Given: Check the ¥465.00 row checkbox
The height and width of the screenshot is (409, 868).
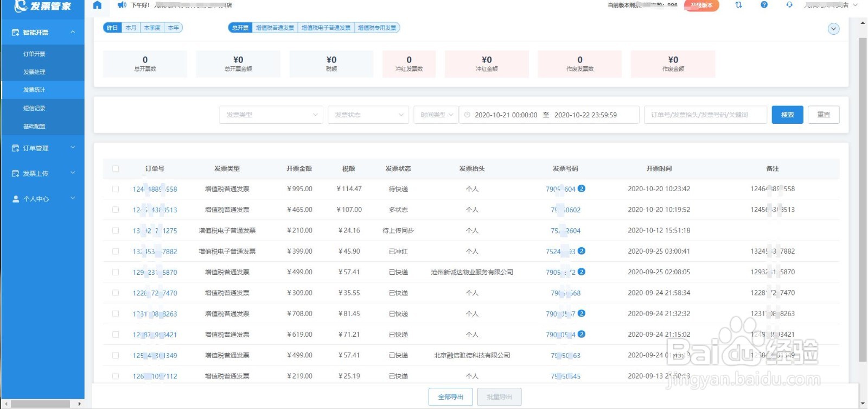Looking at the screenshot, I should coord(116,210).
